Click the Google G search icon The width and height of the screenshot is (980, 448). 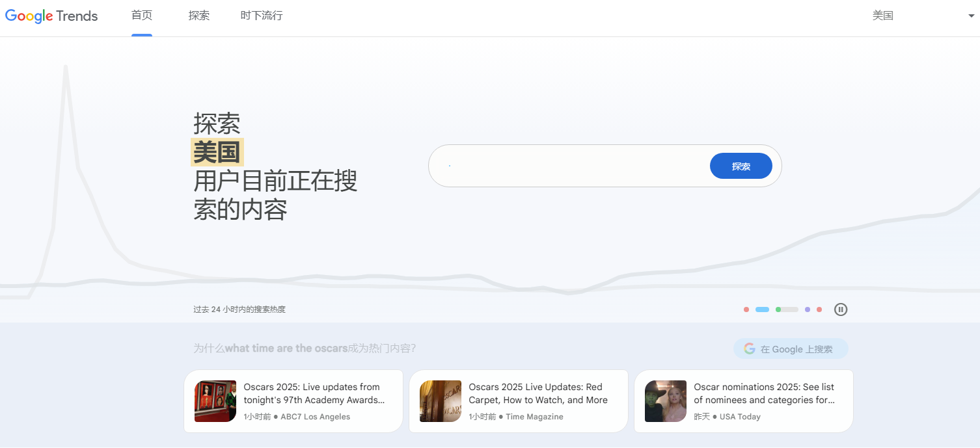pyautogui.click(x=750, y=348)
